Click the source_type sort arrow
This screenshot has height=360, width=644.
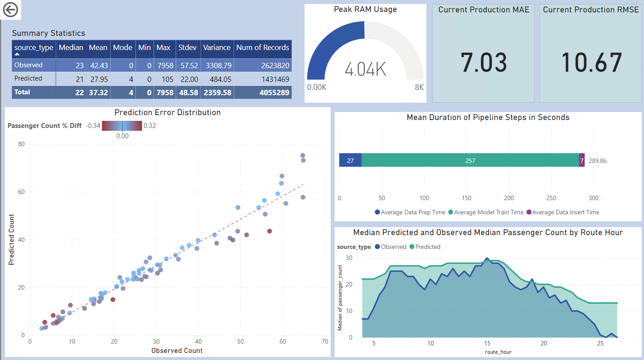coord(17,54)
